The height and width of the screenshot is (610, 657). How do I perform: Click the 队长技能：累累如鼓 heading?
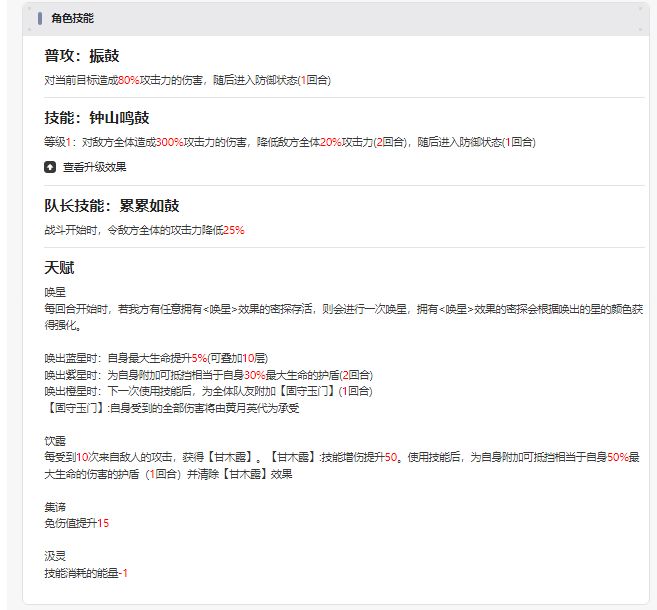(112, 206)
